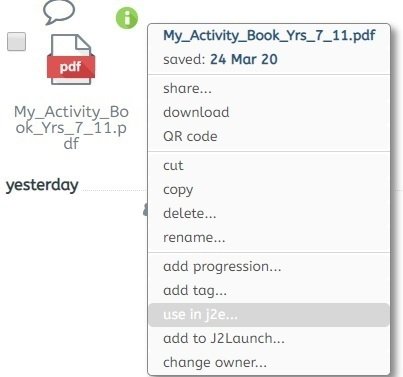Open the red pdf file icon
Viewport: 403px width, 377px height.
(x=71, y=59)
